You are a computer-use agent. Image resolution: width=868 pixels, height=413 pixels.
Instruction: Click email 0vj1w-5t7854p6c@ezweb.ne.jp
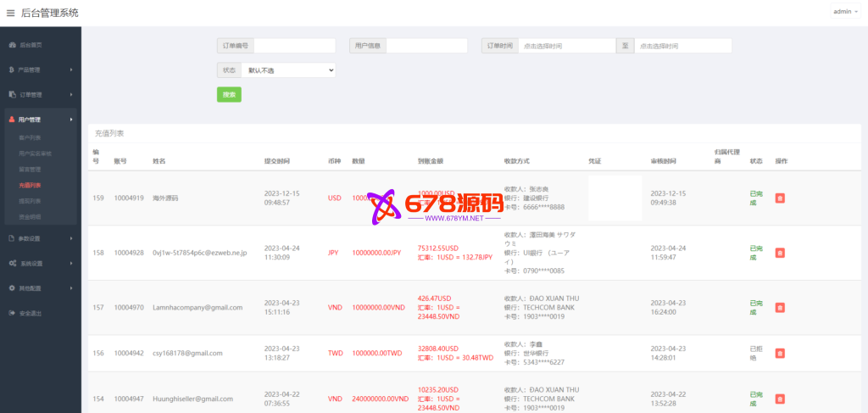pos(200,253)
